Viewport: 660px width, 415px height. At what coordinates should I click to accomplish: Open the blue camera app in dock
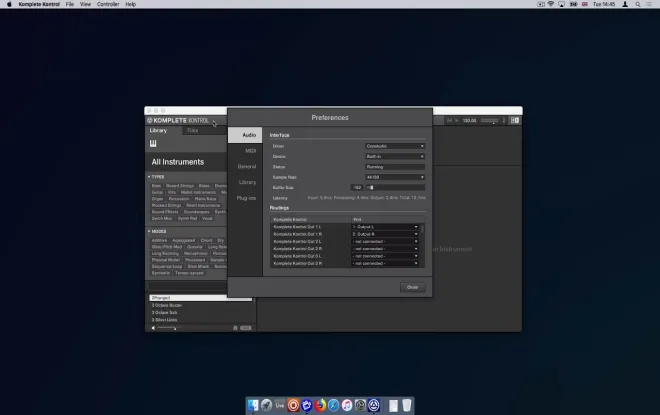[307, 405]
